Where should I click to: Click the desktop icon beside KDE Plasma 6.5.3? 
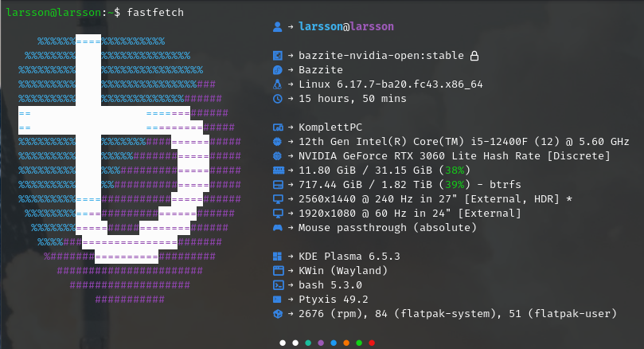(278, 257)
